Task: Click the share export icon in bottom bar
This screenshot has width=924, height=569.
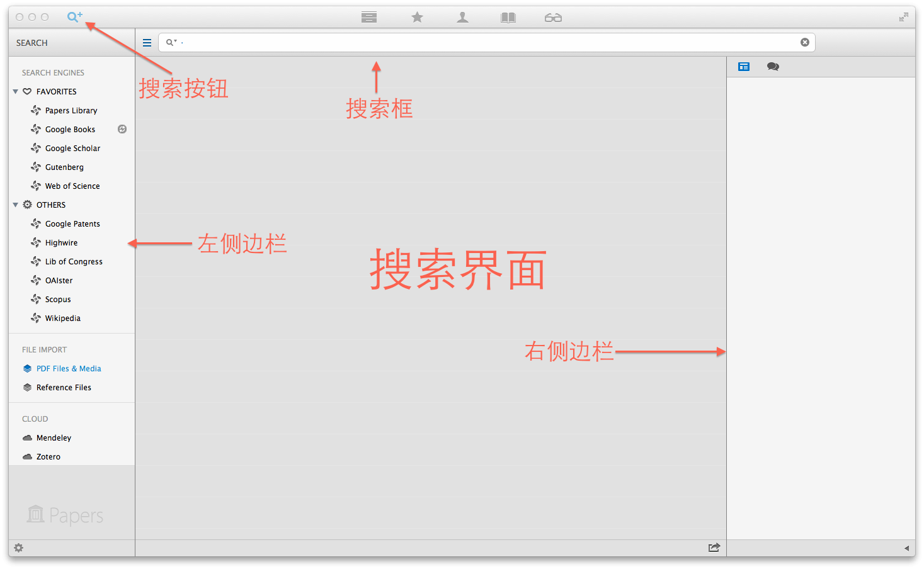Action: tap(714, 548)
